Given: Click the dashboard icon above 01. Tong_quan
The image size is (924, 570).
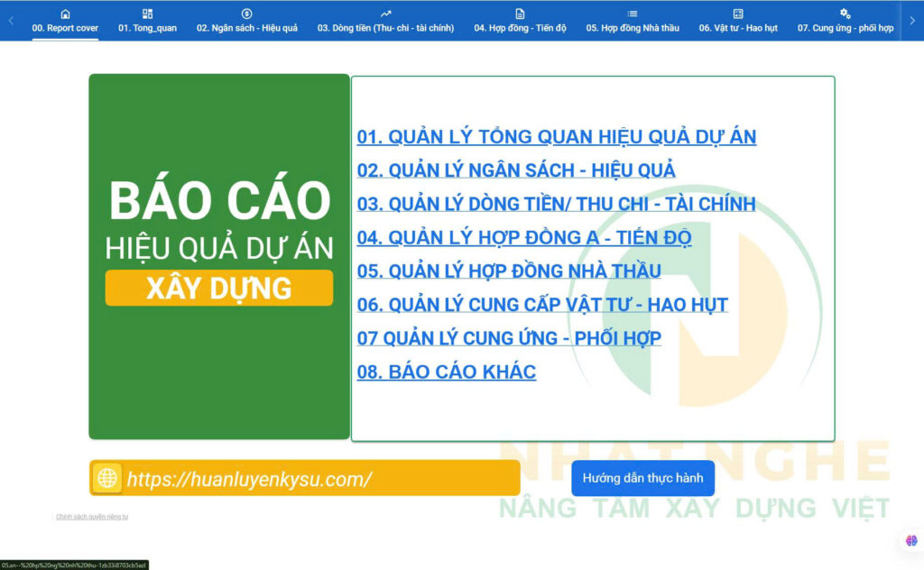Looking at the screenshot, I should [147, 14].
